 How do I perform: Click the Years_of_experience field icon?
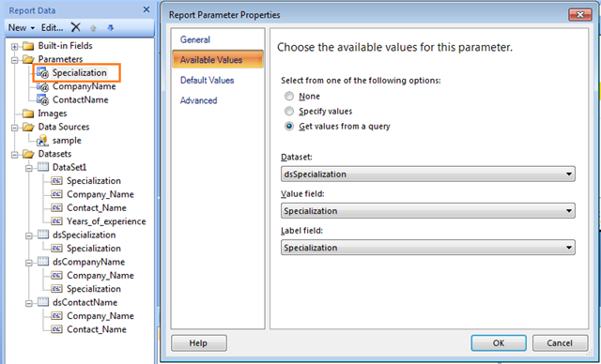56,221
